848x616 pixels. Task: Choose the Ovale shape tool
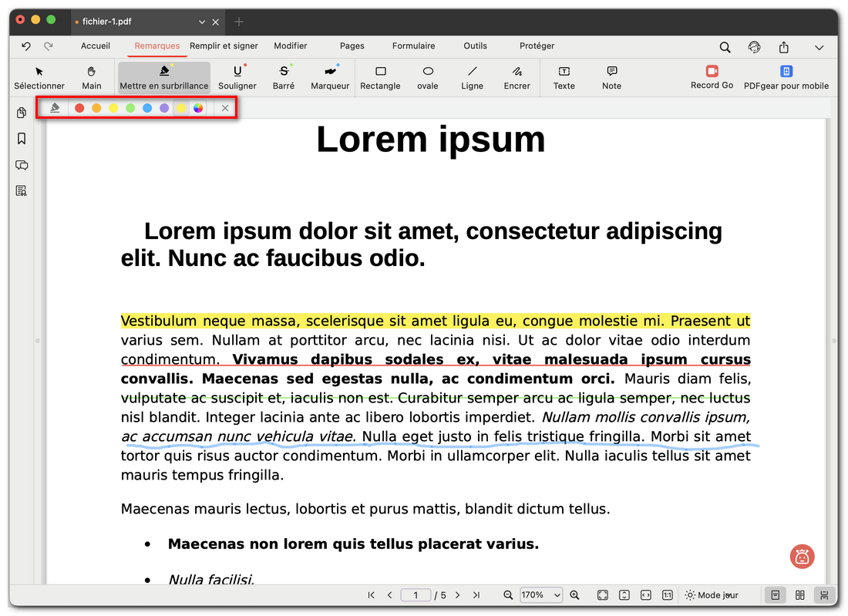point(427,78)
